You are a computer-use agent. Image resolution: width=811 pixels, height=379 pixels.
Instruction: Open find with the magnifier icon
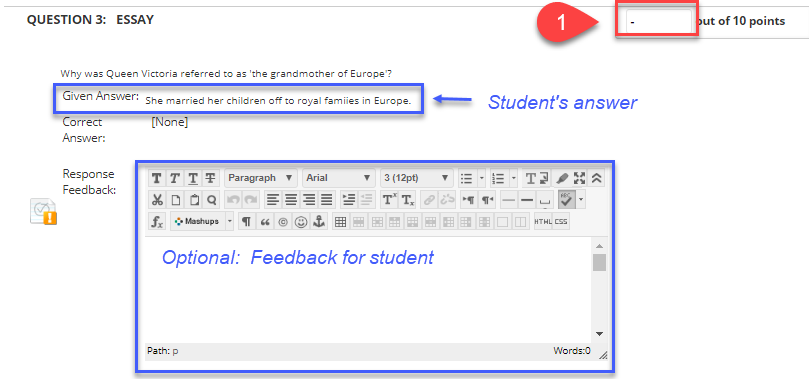coord(212,200)
